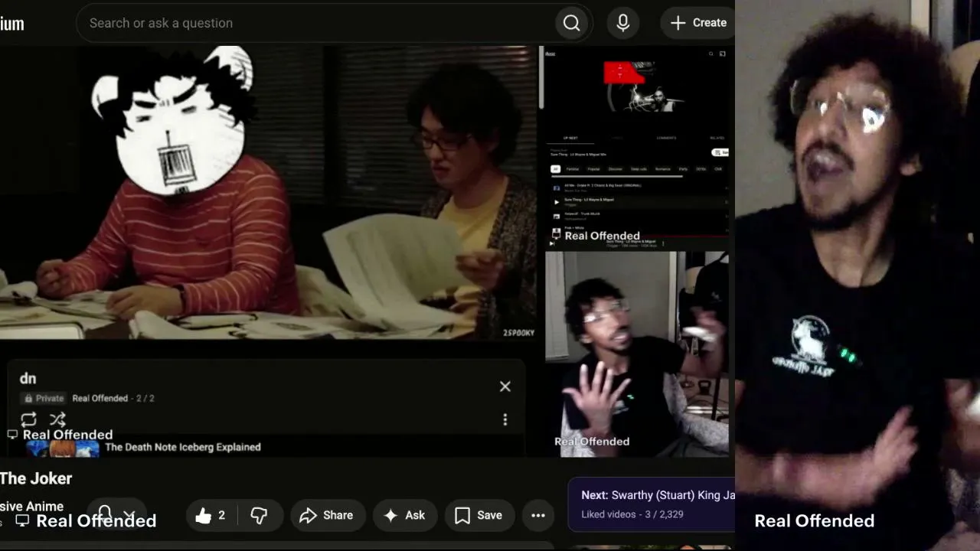Like the video with the thumbs-up

[211, 515]
